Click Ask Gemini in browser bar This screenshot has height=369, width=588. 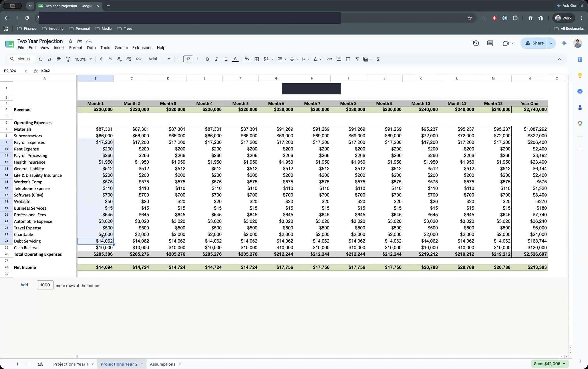(x=570, y=6)
